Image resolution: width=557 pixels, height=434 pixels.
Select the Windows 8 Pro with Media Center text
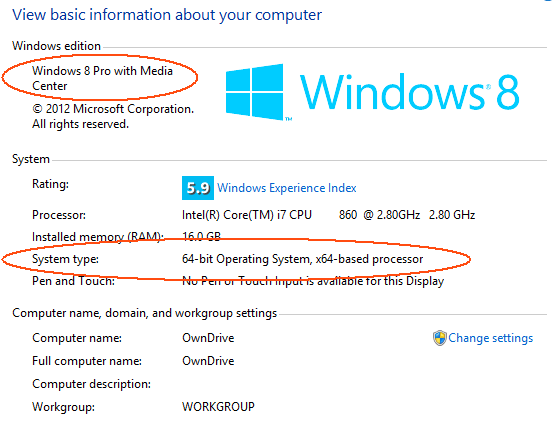102,78
